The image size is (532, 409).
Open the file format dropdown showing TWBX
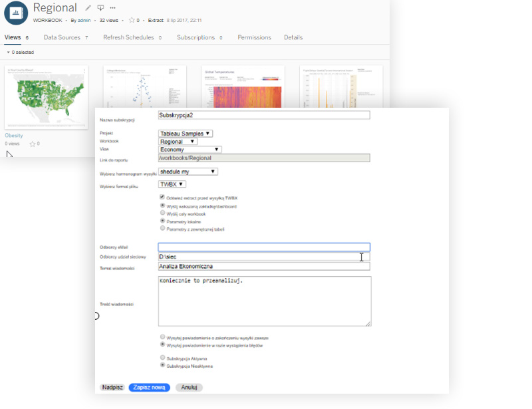(x=172, y=184)
